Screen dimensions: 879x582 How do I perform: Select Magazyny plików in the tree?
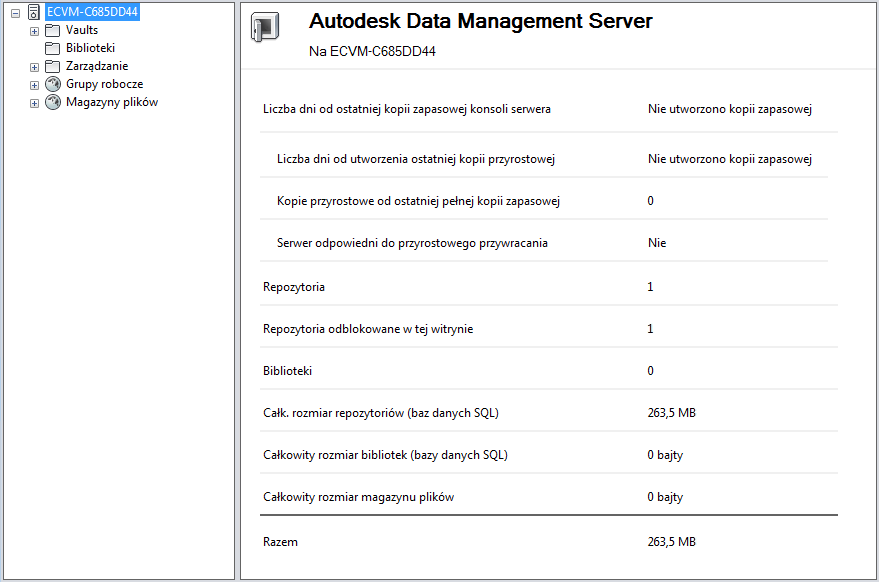pyautogui.click(x=112, y=102)
